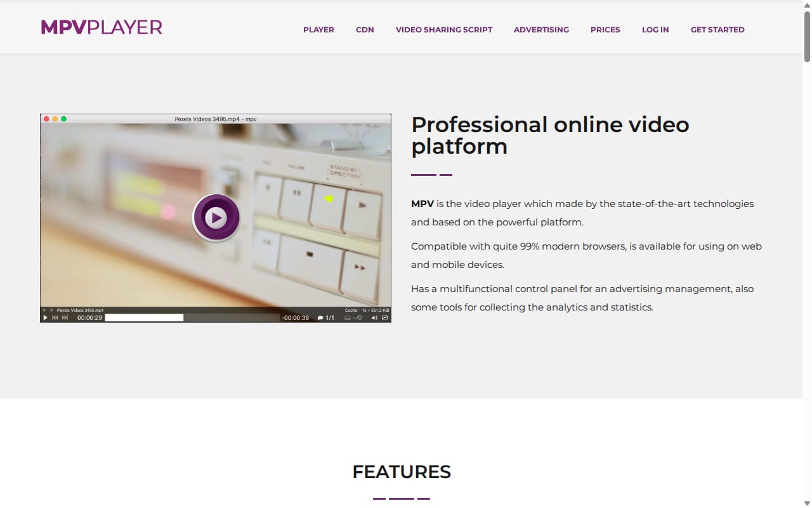Click the skip-next icon in mpv controls
812x508 pixels.
click(65, 317)
